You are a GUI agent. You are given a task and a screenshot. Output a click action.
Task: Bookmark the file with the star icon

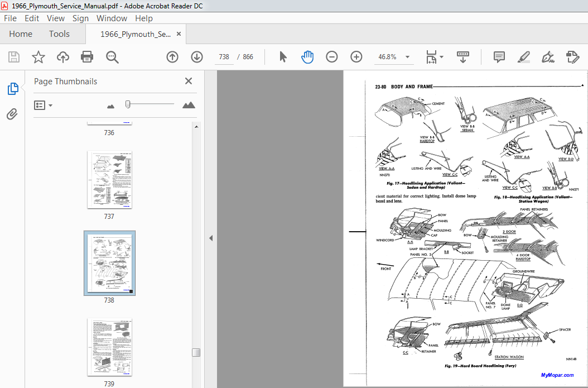38,57
